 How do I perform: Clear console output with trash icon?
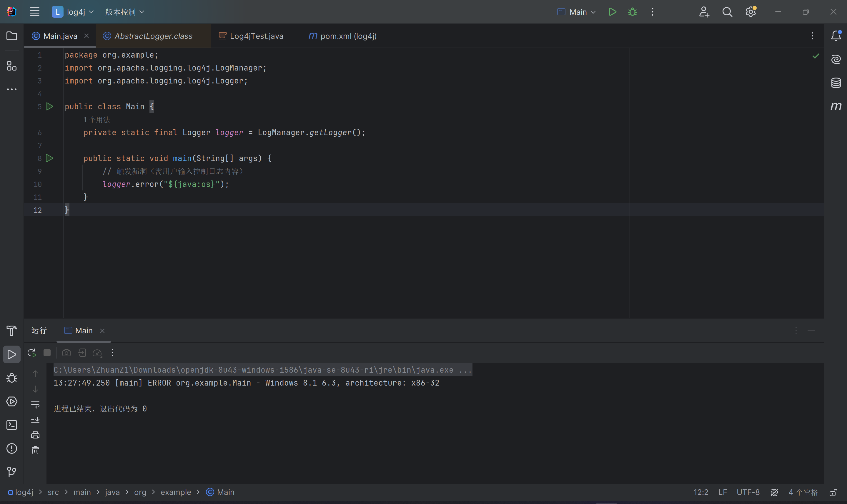click(x=35, y=450)
